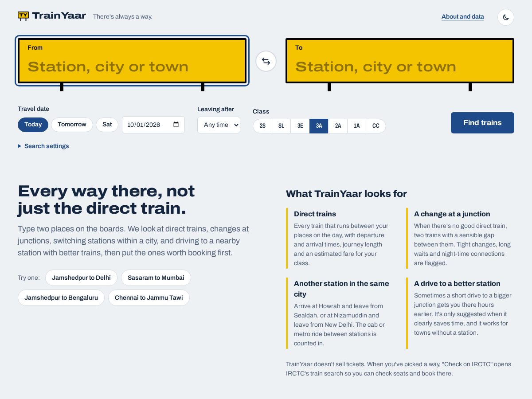The image size is (532, 399).
Task: Click "Another station in the same city" title
Action: pos(341,289)
